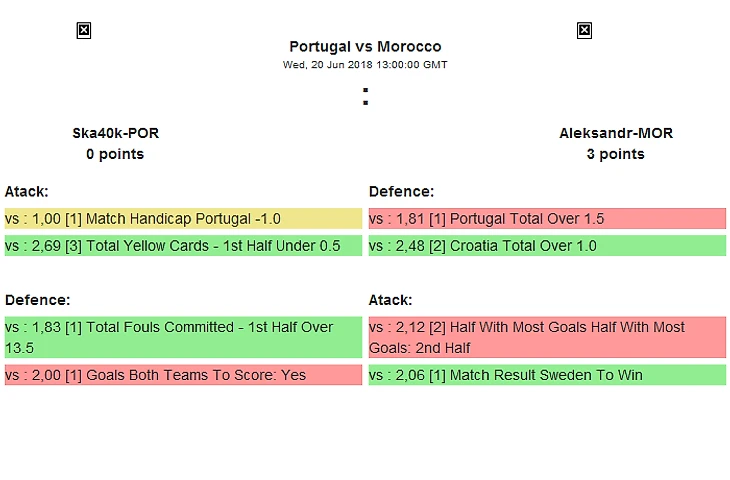Click the Both Teams To Score: Yes row
This screenshot has width=730, height=480.
(x=183, y=375)
